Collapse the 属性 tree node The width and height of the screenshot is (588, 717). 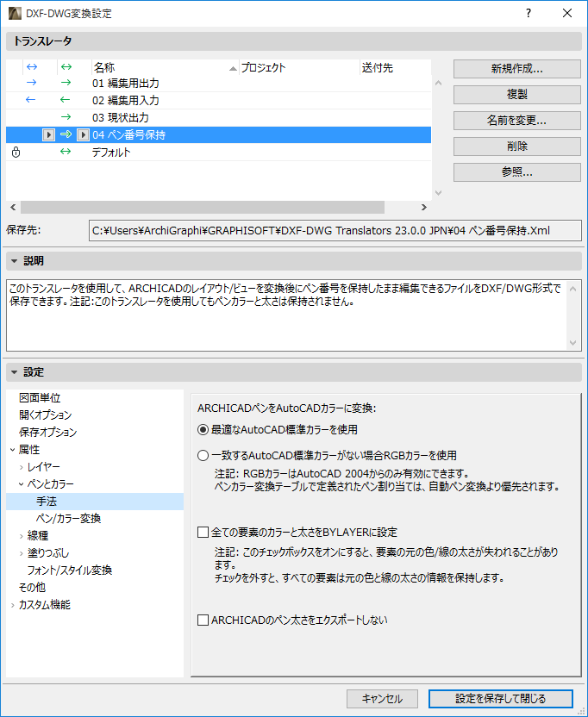[13, 450]
